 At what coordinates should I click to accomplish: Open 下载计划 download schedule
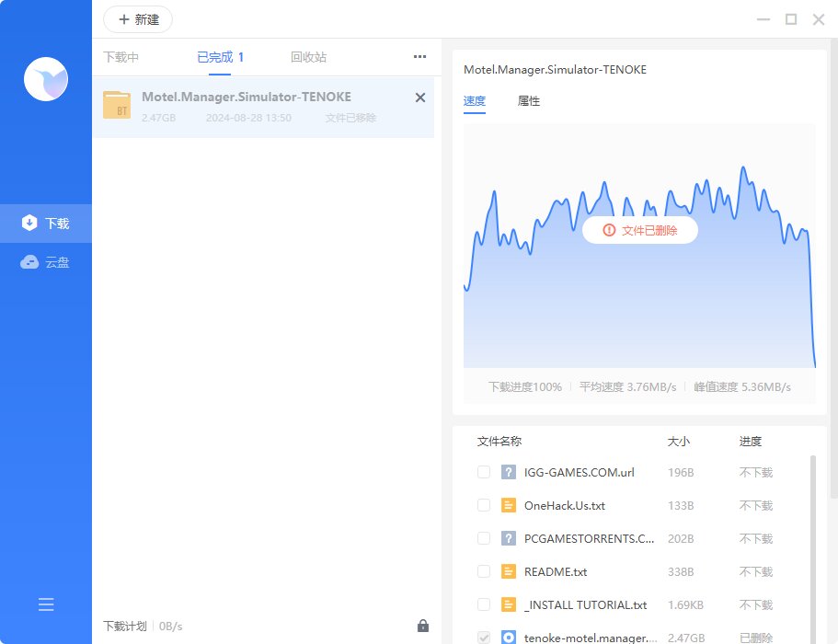coord(124,626)
